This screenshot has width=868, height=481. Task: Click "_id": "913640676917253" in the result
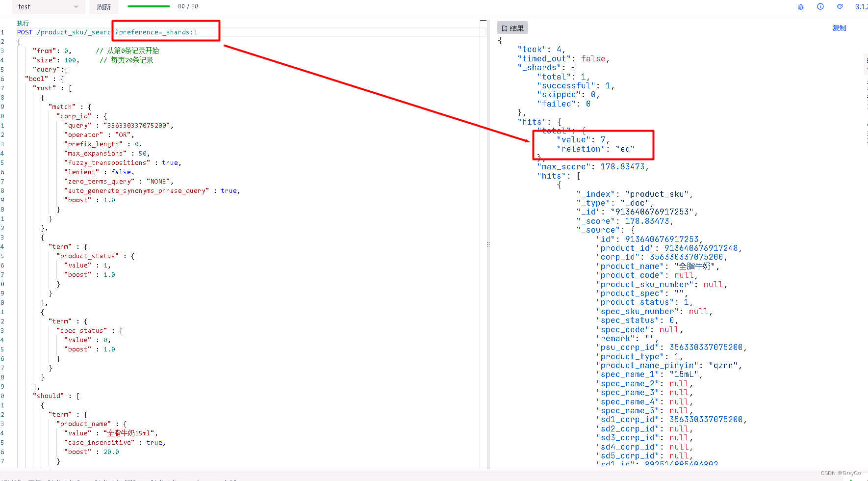click(637, 212)
